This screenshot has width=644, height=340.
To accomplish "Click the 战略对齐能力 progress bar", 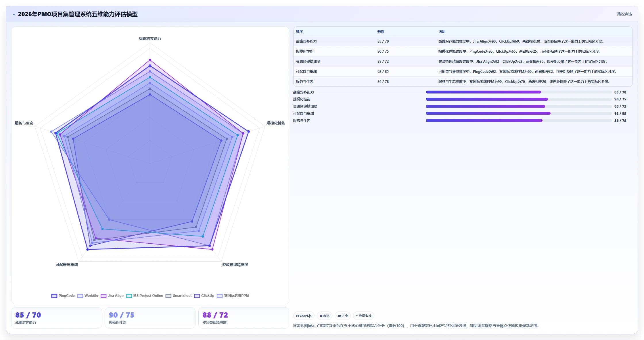I will [x=519, y=92].
